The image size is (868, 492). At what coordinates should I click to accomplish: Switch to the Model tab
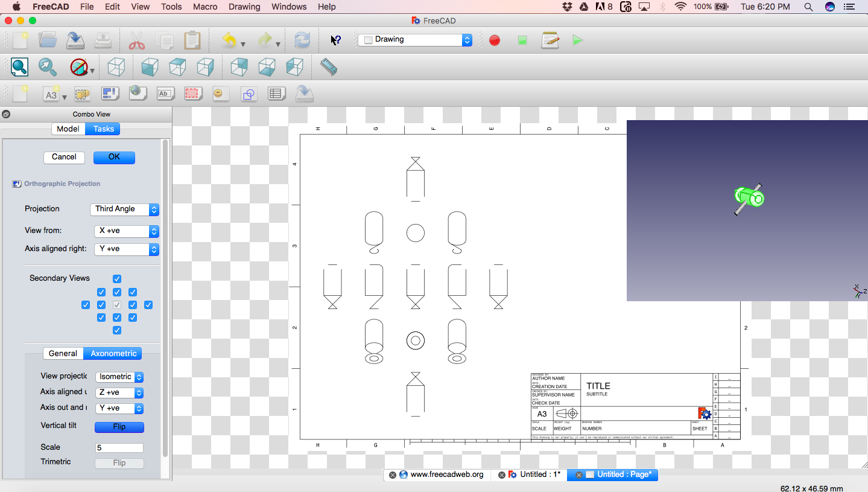[x=68, y=129]
